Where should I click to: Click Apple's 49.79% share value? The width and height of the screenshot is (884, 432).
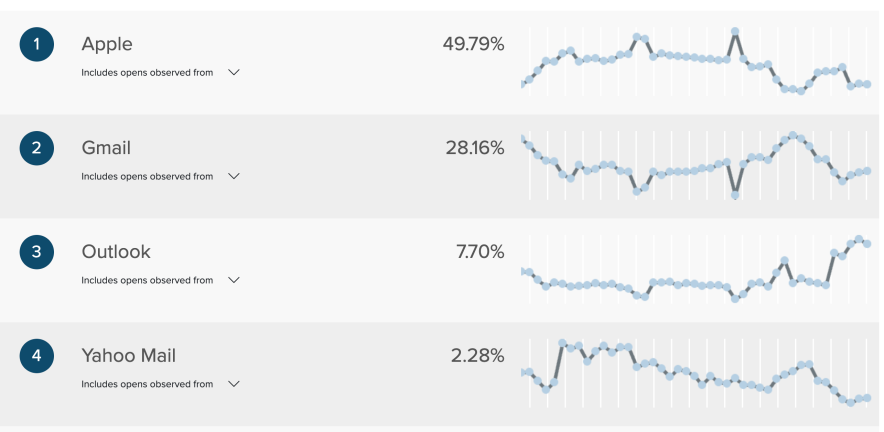click(474, 44)
